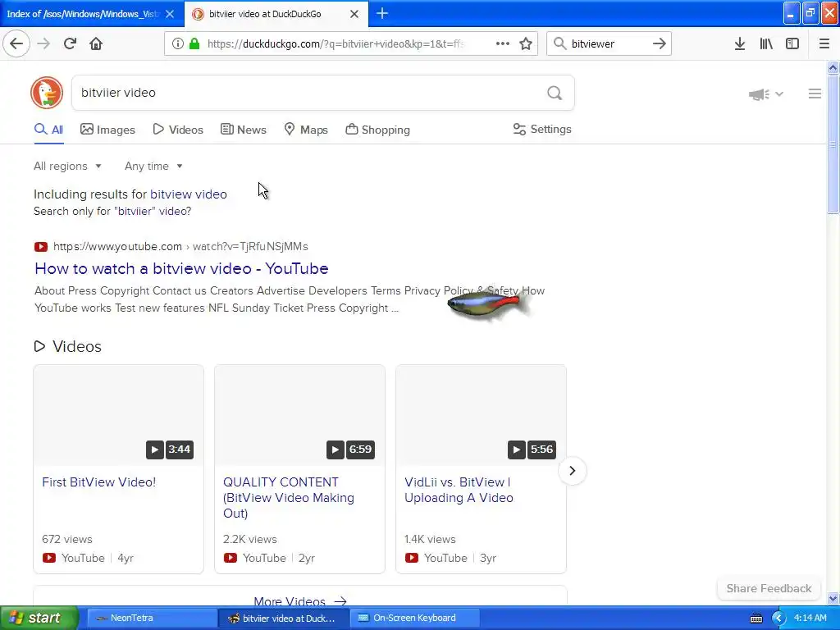Image resolution: width=840 pixels, height=630 pixels.
Task: Click the Share Feedback button
Action: pyautogui.click(x=769, y=588)
